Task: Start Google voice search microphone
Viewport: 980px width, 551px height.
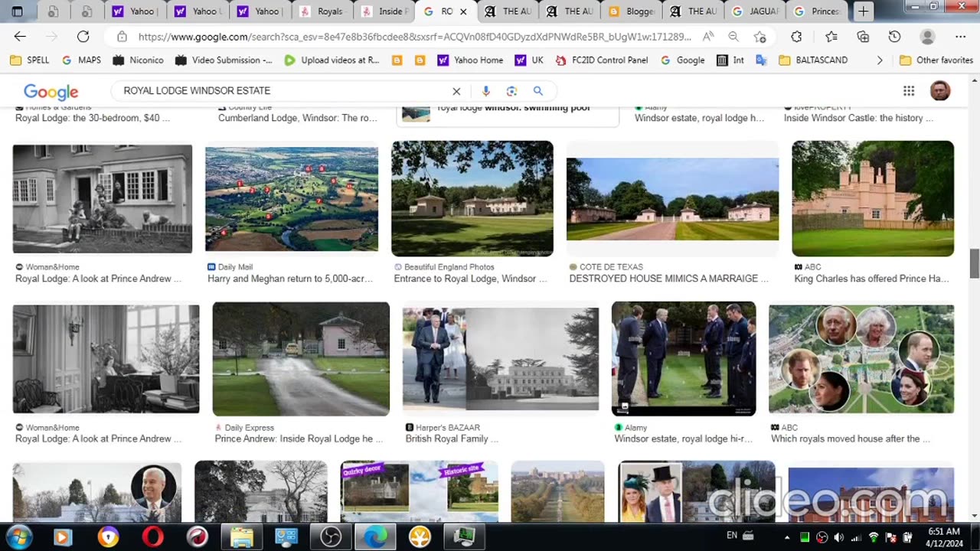Action: click(485, 91)
